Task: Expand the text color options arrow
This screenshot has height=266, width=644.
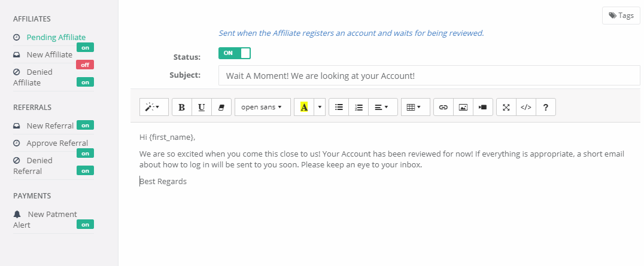Action: [x=320, y=107]
